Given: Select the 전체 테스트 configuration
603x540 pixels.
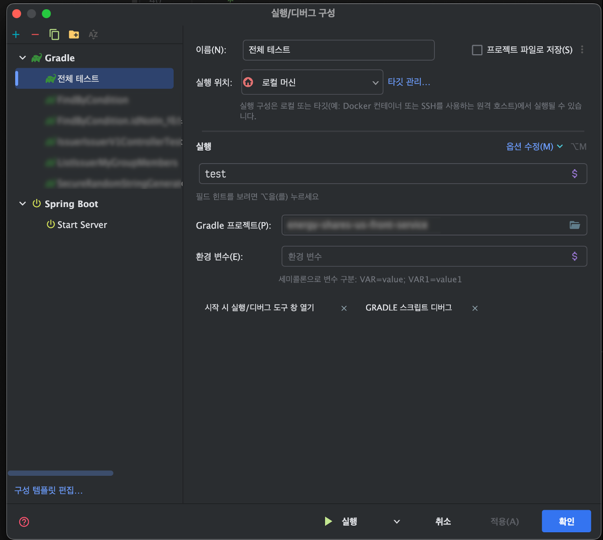Looking at the screenshot, I should pos(94,78).
